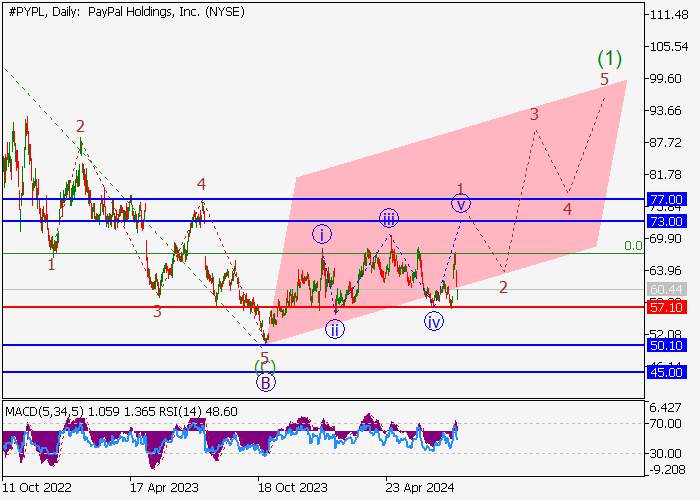The height and width of the screenshot is (500, 700).
Task: Click the 99.60 price axis value
Action: [x=666, y=79]
